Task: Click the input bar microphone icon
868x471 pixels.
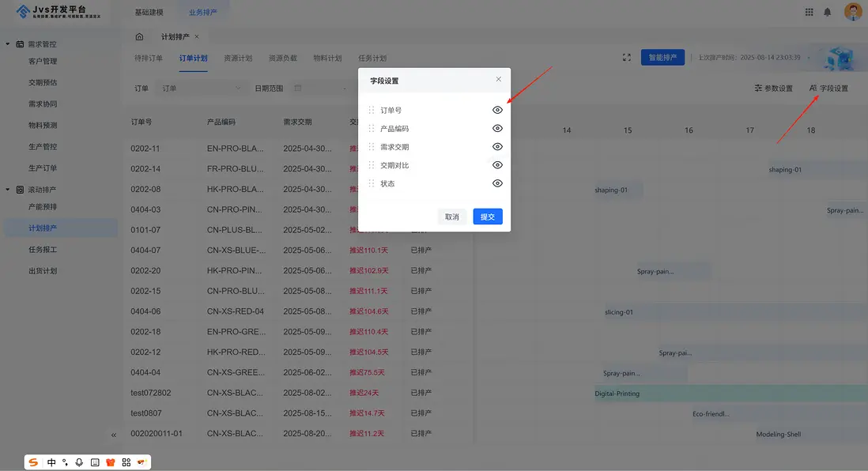Action: [x=79, y=462]
